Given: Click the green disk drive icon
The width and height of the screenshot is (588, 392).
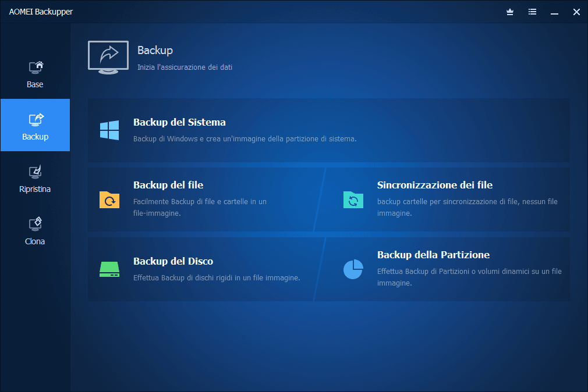Looking at the screenshot, I should coord(109,269).
